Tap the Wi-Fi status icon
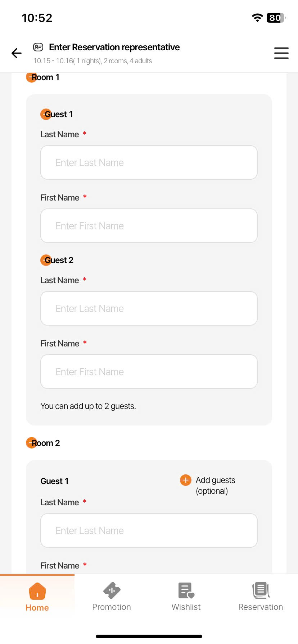 (x=257, y=18)
